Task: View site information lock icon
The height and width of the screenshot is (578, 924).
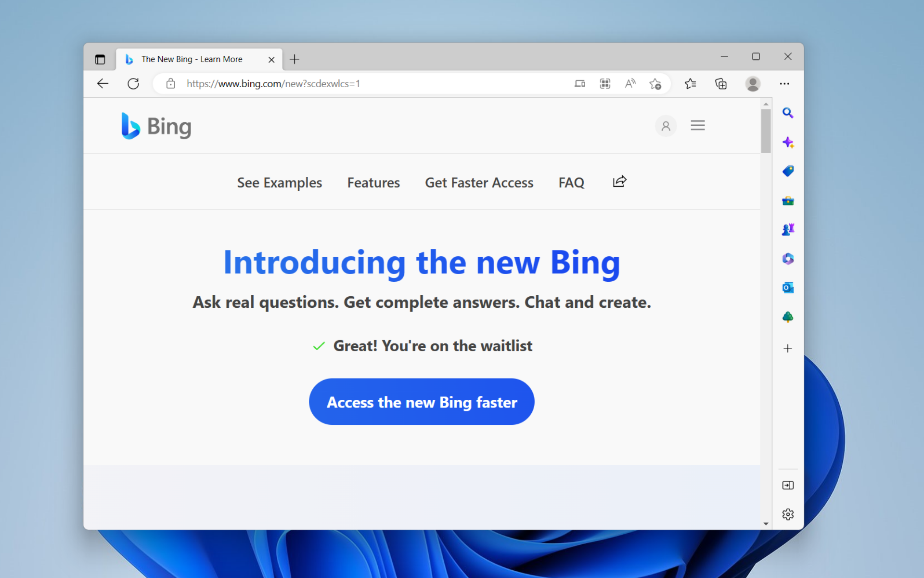Action: click(x=170, y=84)
